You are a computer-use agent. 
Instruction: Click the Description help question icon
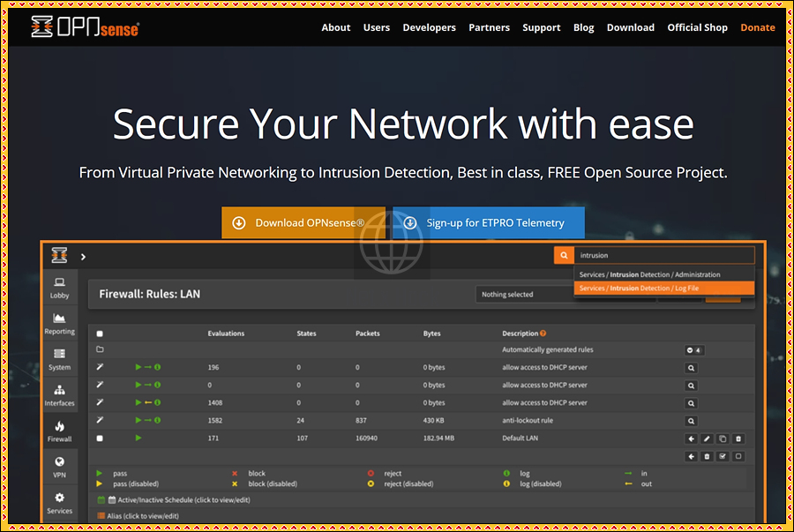[x=543, y=333]
